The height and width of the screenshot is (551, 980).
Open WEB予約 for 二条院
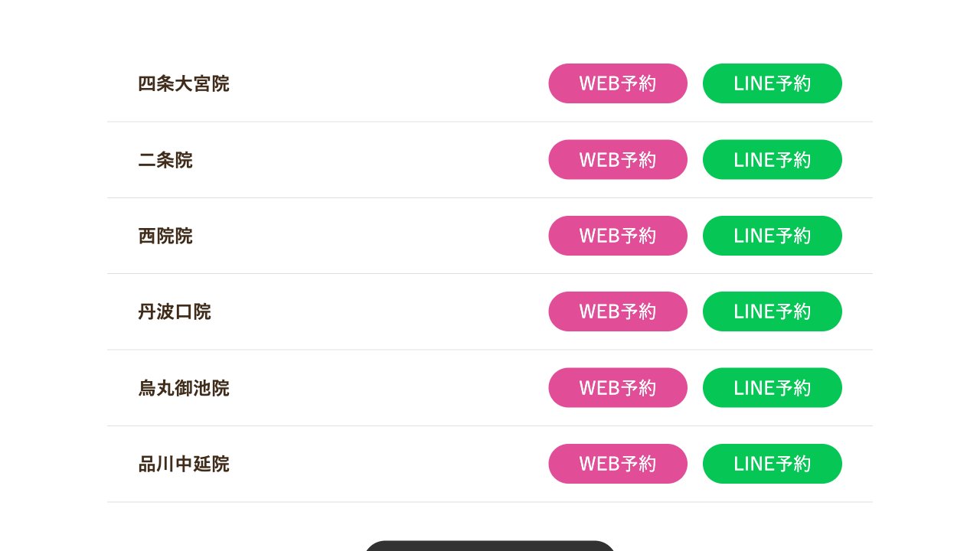click(x=617, y=160)
